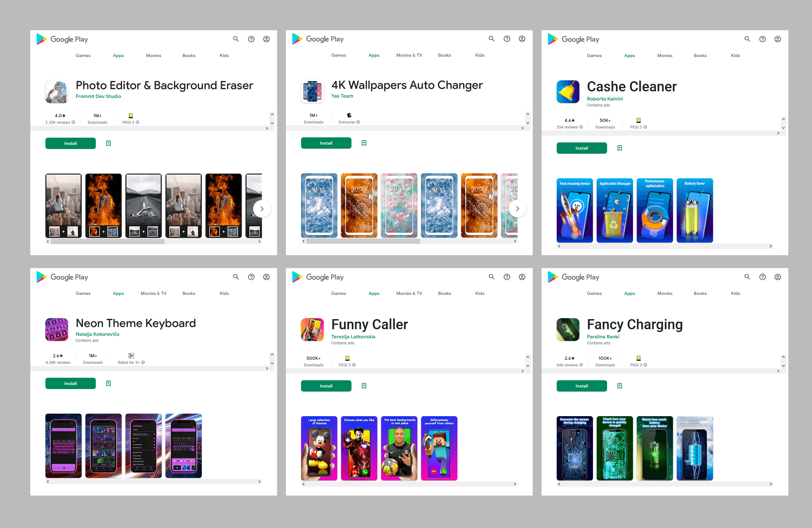The height and width of the screenshot is (528, 812).
Task: Advance 4K Wallpapers screenshot carousel chevron
Action: coord(517,209)
